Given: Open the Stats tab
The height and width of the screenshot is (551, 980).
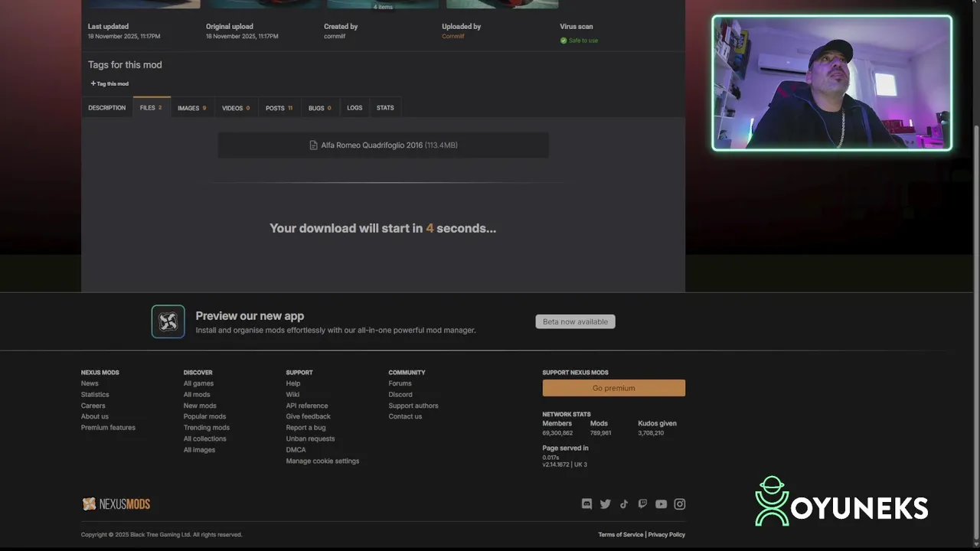Looking at the screenshot, I should pyautogui.click(x=385, y=108).
